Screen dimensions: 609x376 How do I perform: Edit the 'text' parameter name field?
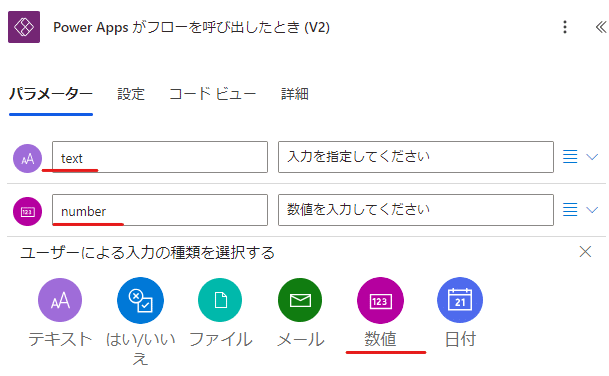click(160, 157)
